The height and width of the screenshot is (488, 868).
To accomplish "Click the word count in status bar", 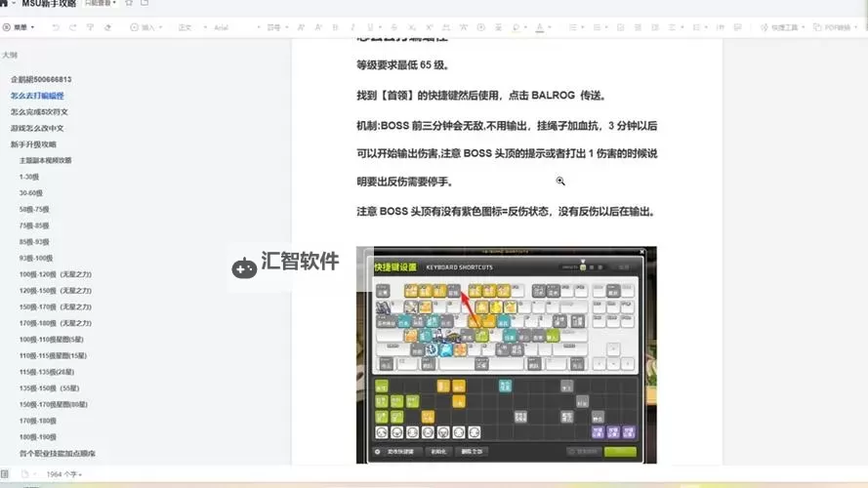I will pyautogui.click(x=63, y=474).
